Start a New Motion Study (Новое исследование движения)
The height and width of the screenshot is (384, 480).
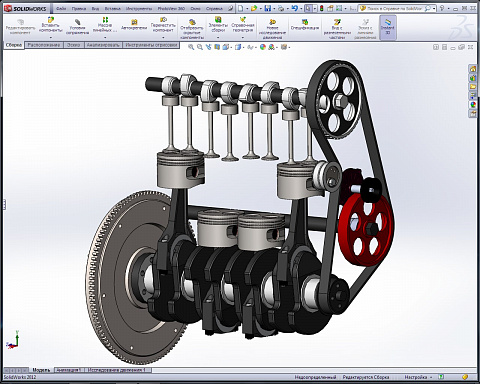pyautogui.click(x=272, y=29)
